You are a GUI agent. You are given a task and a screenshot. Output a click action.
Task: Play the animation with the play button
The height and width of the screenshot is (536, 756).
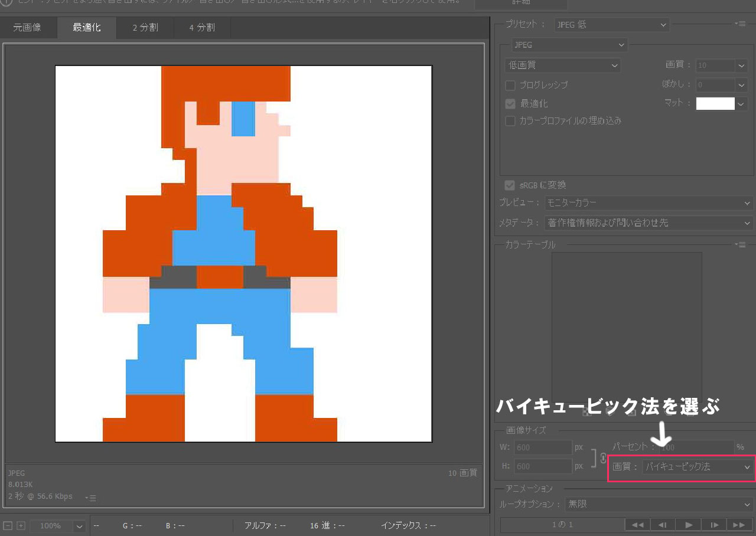tap(689, 525)
